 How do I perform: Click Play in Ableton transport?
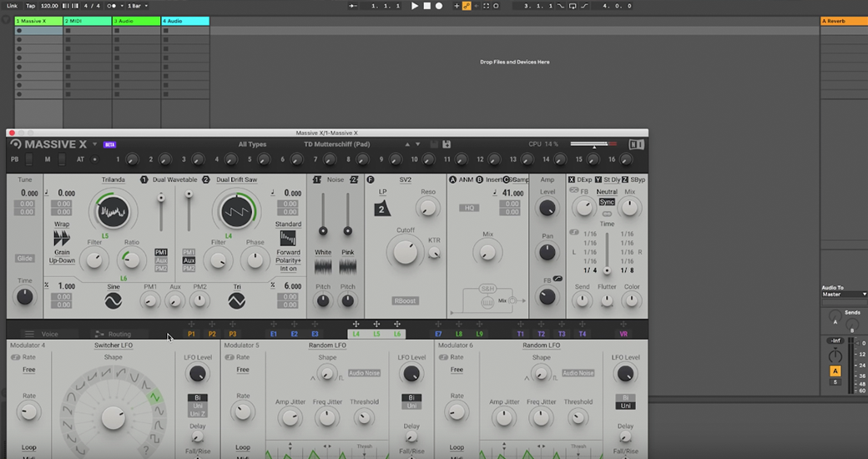pyautogui.click(x=415, y=6)
